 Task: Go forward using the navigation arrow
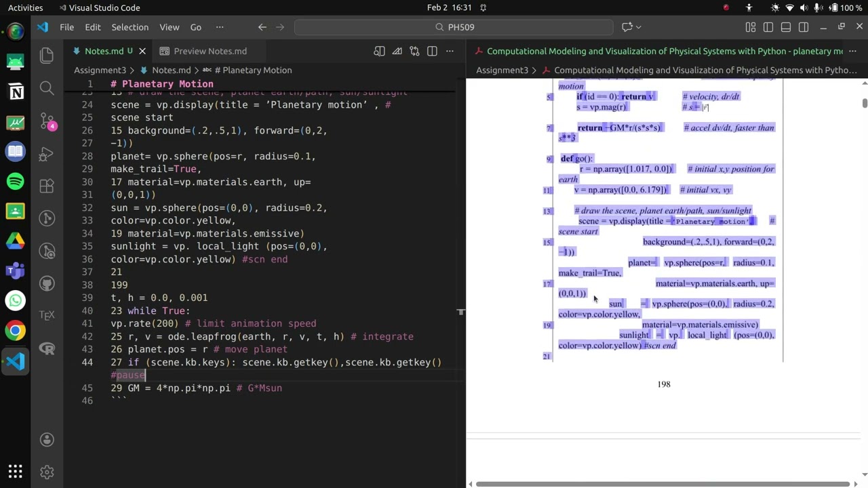(x=280, y=27)
